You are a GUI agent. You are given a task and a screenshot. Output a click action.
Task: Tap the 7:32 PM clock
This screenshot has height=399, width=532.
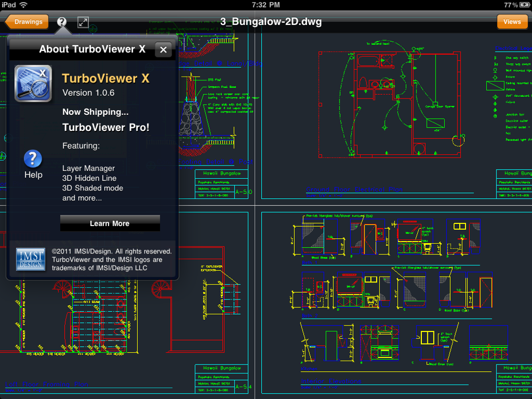(x=266, y=5)
